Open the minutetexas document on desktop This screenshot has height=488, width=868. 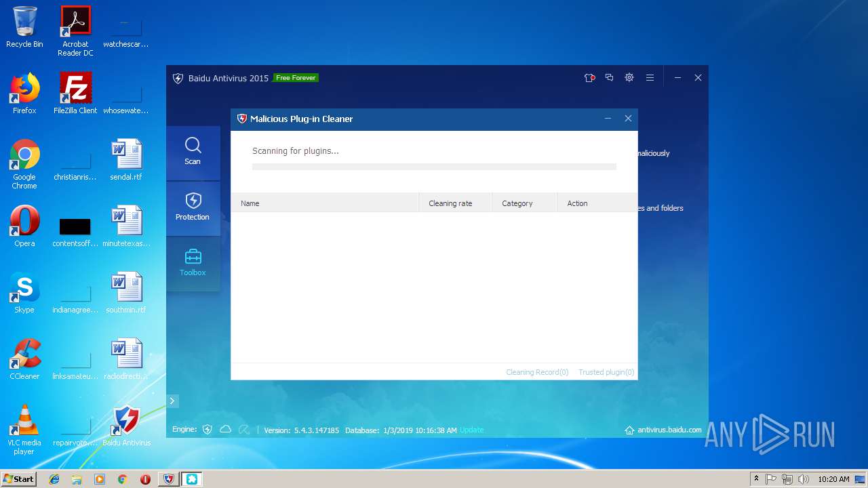coord(127,226)
